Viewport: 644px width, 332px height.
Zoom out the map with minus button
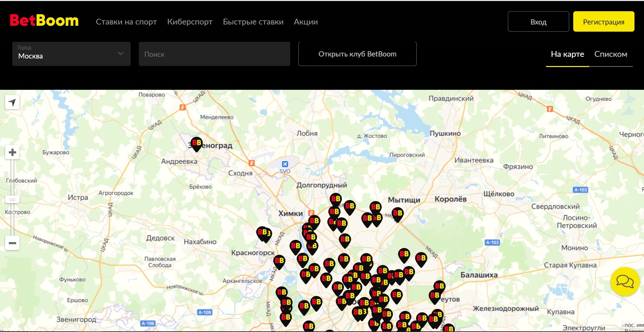[x=12, y=243]
